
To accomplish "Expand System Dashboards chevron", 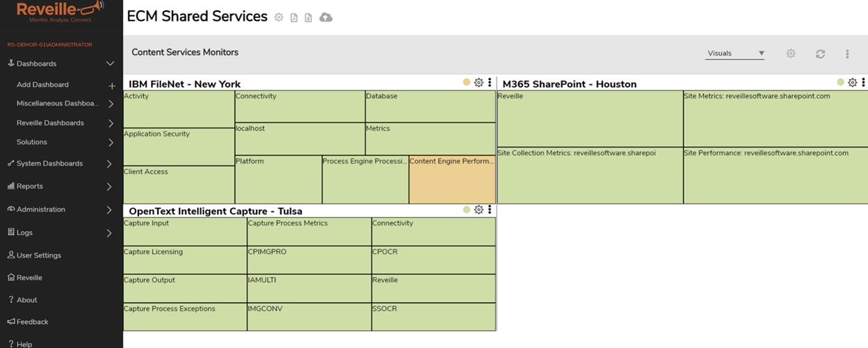I will (x=109, y=164).
